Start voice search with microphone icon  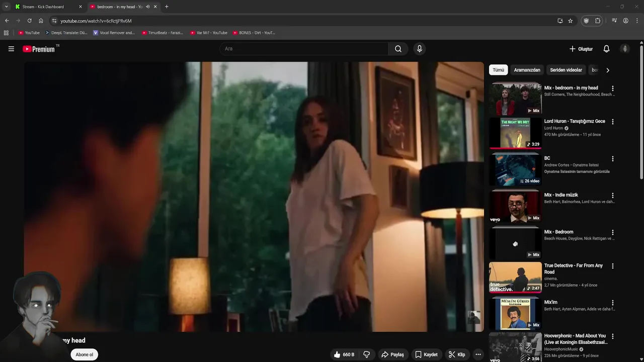(x=420, y=49)
